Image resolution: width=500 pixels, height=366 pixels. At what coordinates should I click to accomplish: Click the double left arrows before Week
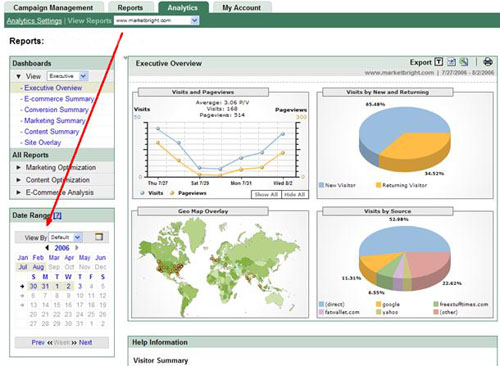click(x=50, y=342)
